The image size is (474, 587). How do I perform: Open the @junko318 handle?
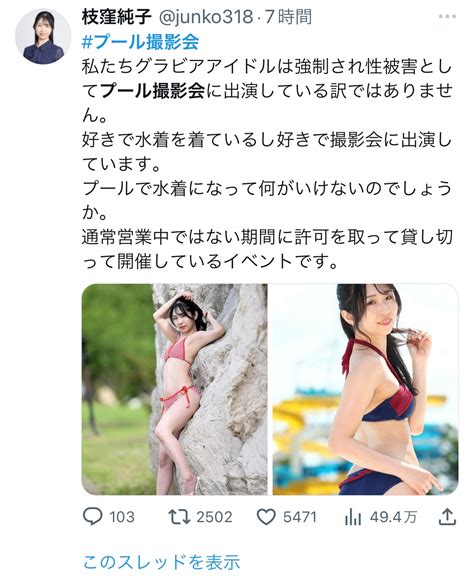(x=206, y=17)
